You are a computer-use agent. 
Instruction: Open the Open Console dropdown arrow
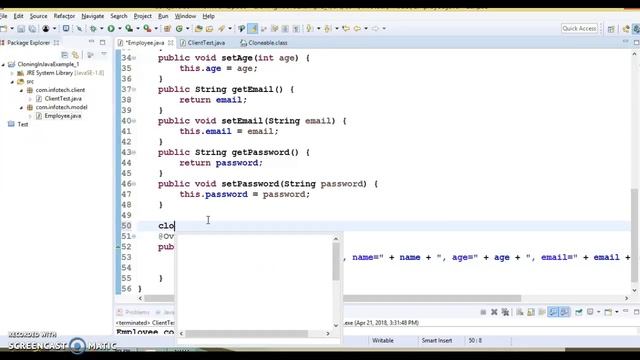tap(617, 312)
